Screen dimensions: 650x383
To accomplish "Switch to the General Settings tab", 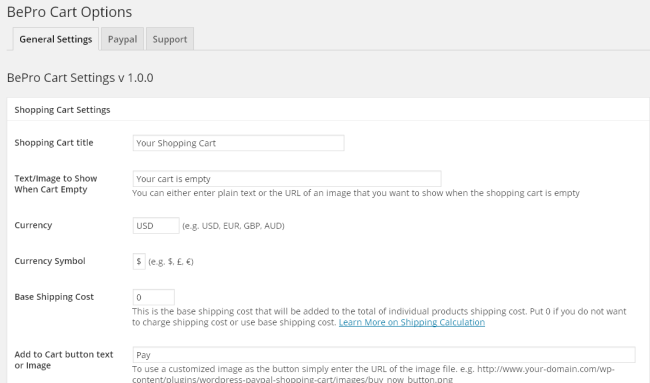I will [56, 39].
